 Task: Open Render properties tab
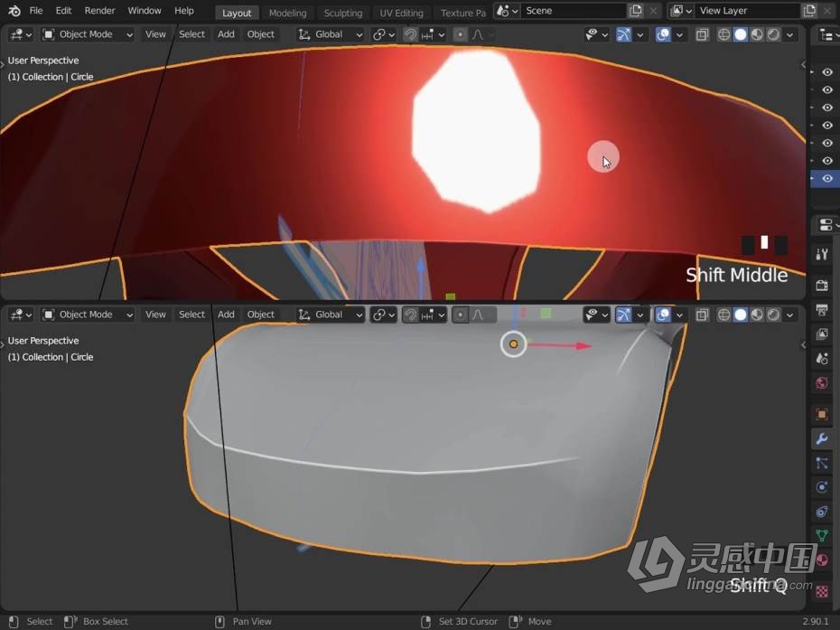click(822, 286)
